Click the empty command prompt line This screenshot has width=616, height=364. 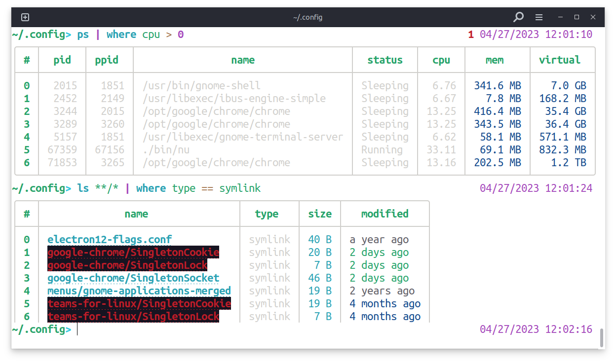click(x=247, y=329)
